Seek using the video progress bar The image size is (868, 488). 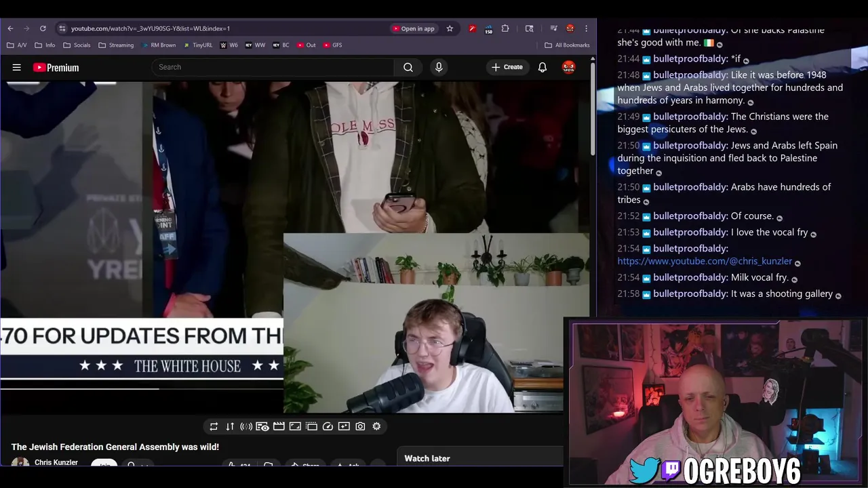141,388
